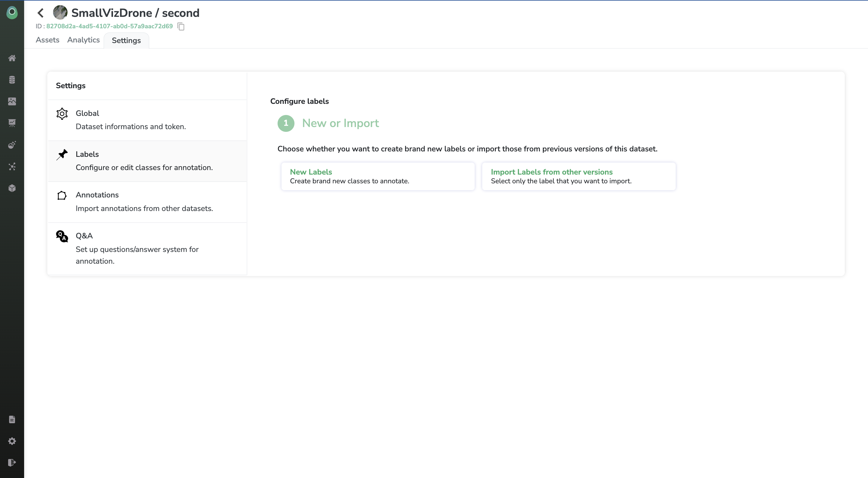Open the experiments chart icon in the sidebar
This screenshot has width=868, height=478.
pos(12,123)
